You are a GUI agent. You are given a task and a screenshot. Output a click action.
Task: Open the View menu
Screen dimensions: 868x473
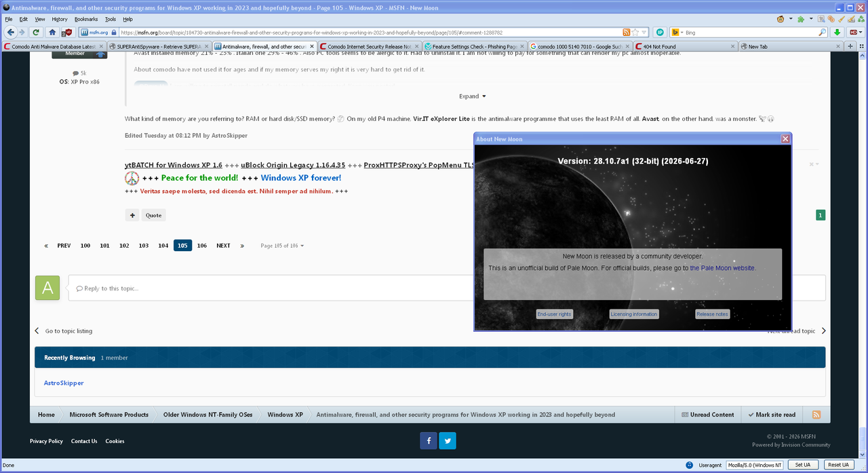click(x=40, y=19)
